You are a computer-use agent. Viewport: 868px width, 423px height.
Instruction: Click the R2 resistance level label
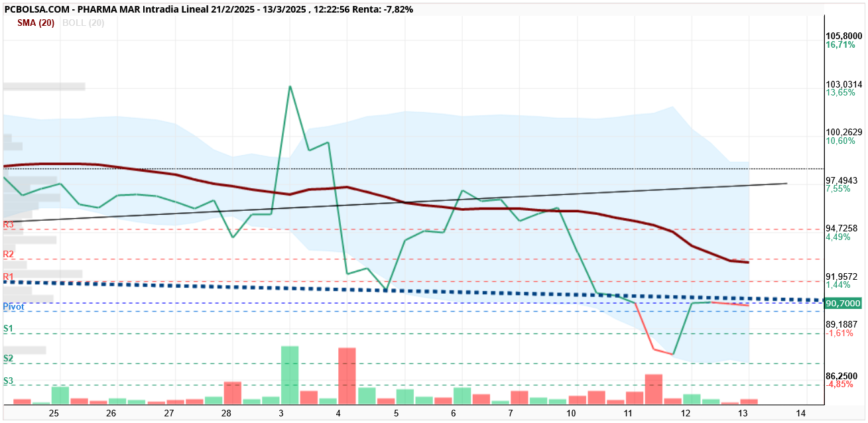(x=9, y=255)
